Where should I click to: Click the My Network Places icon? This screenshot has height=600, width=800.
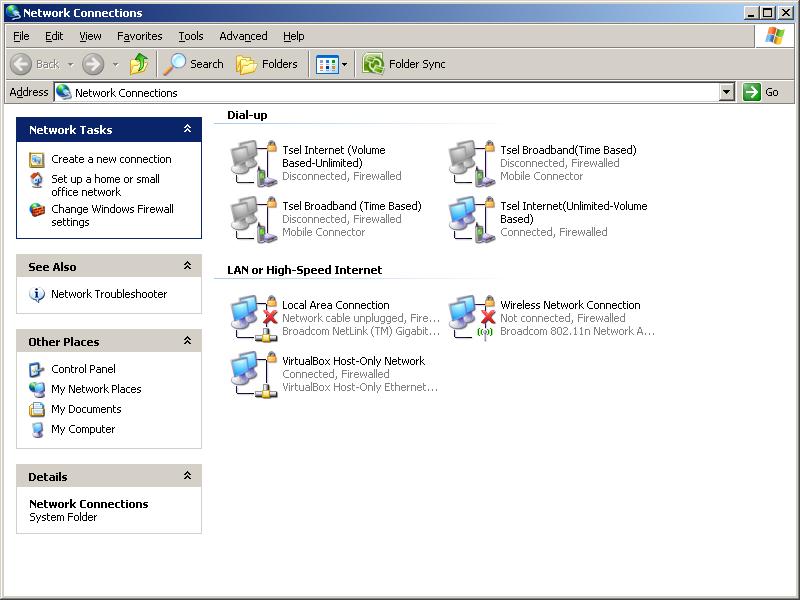tap(37, 389)
